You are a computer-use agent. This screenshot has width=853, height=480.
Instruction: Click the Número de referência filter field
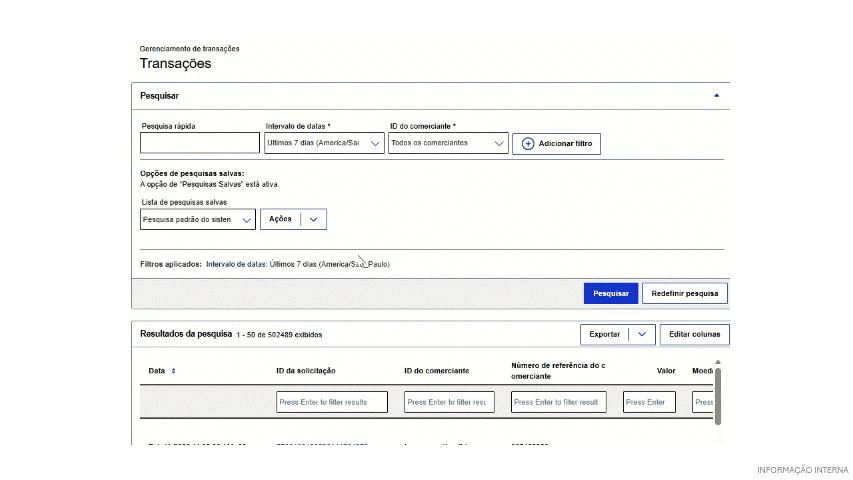(559, 402)
